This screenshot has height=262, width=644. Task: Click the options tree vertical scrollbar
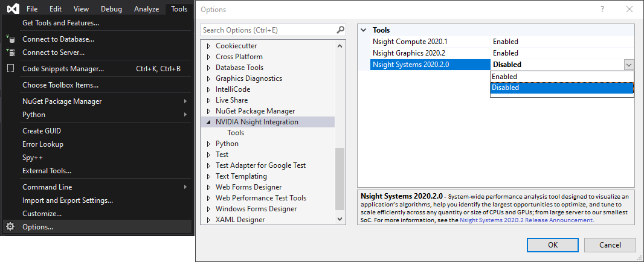pyautogui.click(x=340, y=181)
